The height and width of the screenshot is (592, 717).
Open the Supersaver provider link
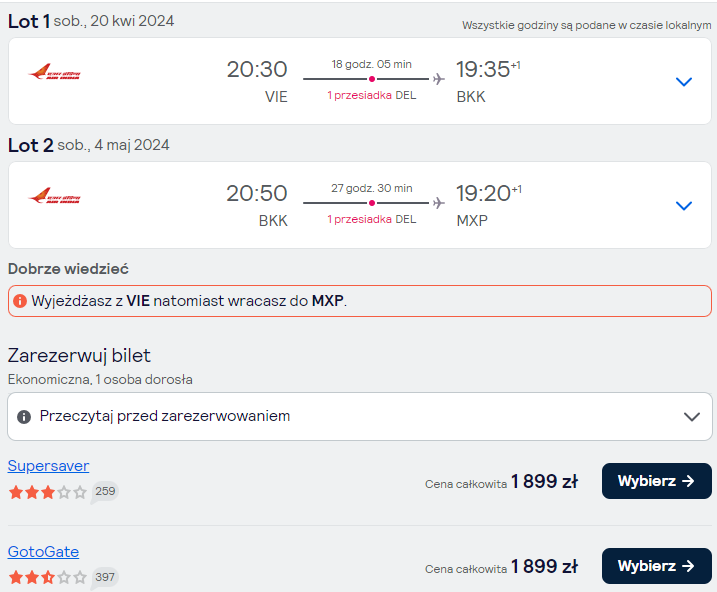click(x=48, y=466)
